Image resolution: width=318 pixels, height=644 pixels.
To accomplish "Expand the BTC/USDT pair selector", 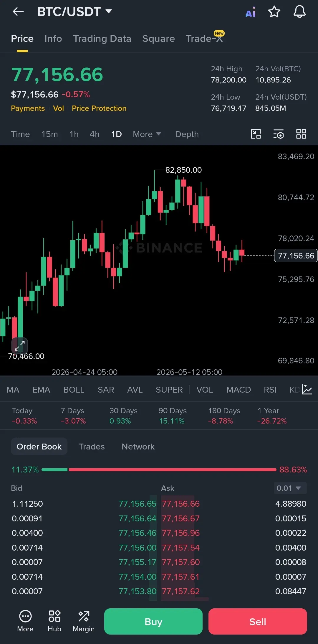I will coord(74,12).
